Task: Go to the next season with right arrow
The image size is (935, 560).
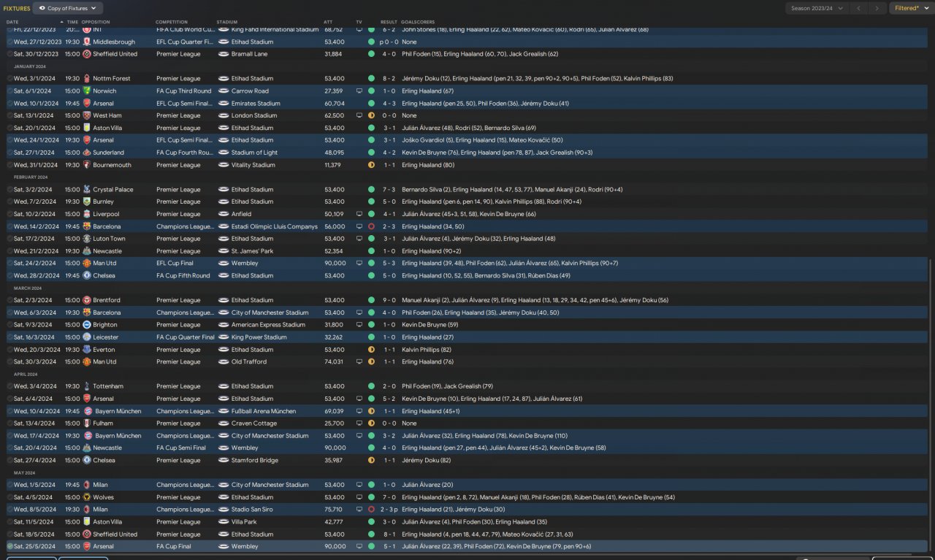Action: (x=877, y=9)
